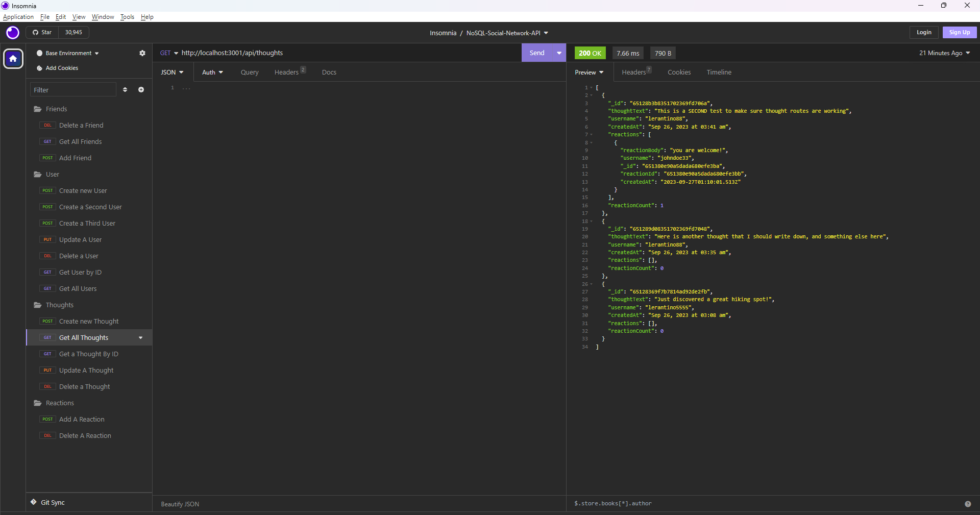Open the Base Environment dropdown
Screen dimensions: 980x515
(x=68, y=53)
